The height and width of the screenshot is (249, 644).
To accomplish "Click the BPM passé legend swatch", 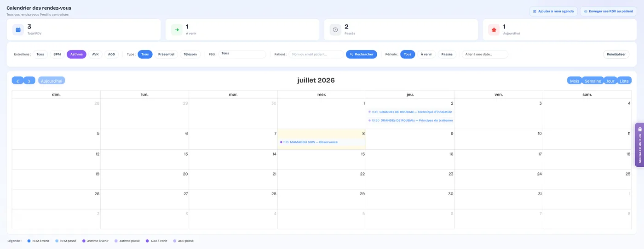I will [57, 241].
